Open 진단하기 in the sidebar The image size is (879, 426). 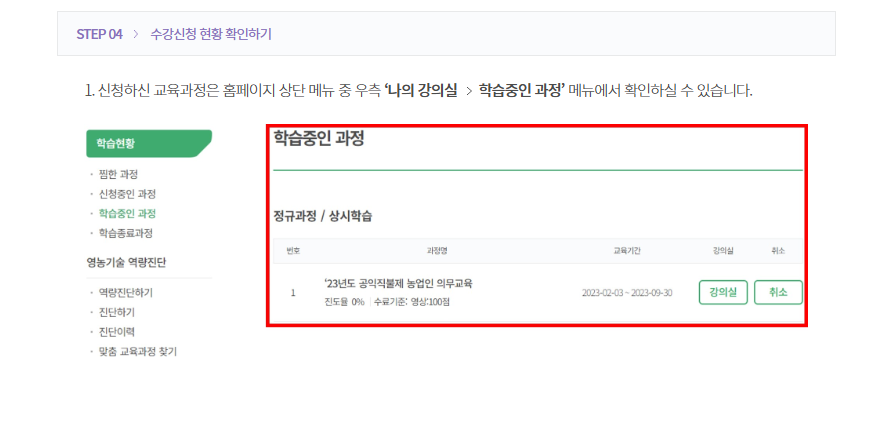pos(116,312)
